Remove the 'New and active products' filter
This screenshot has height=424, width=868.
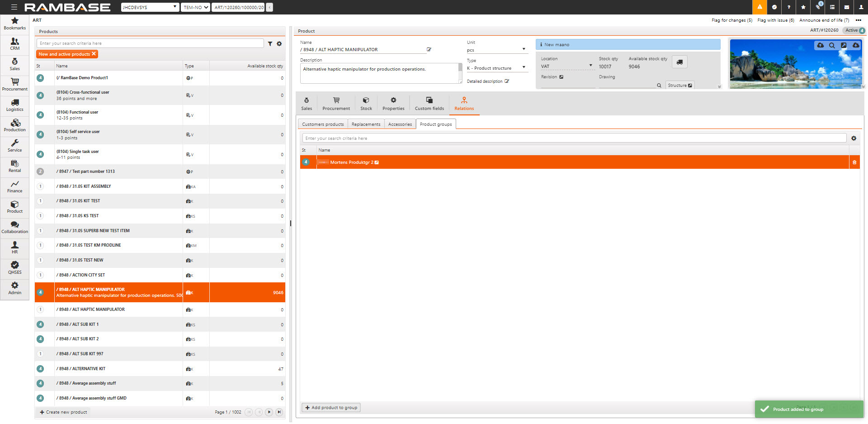[x=94, y=54]
